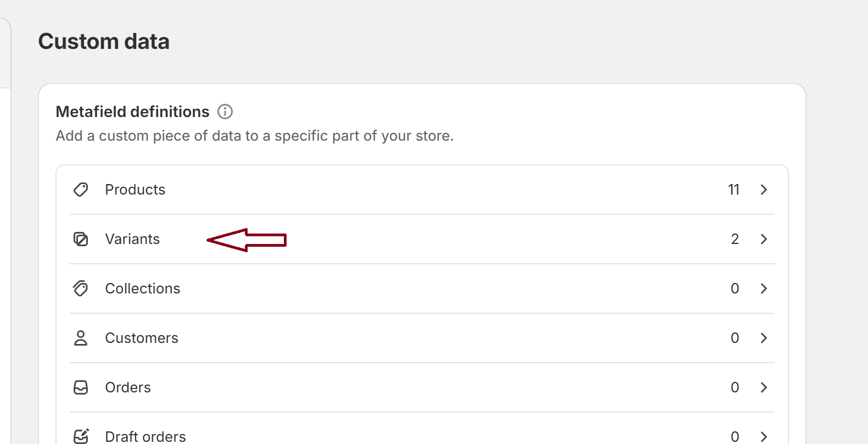Screen dimensions: 868x444
Task: Click the Draft orders edit icon
Action: (x=81, y=436)
